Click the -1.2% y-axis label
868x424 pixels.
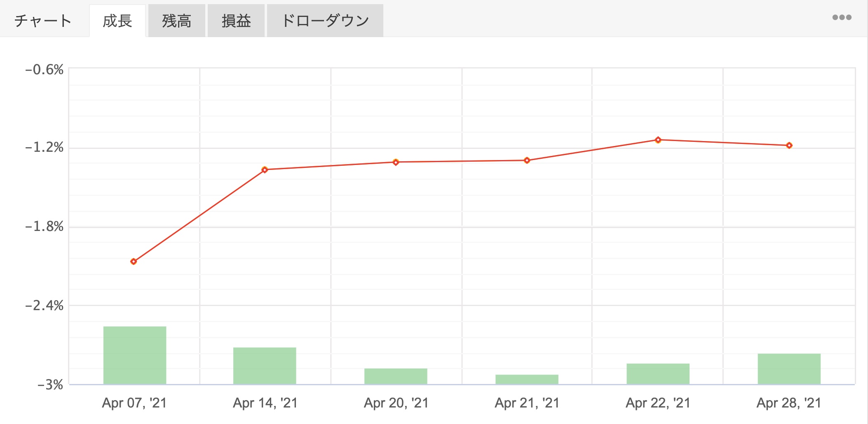pyautogui.click(x=45, y=147)
